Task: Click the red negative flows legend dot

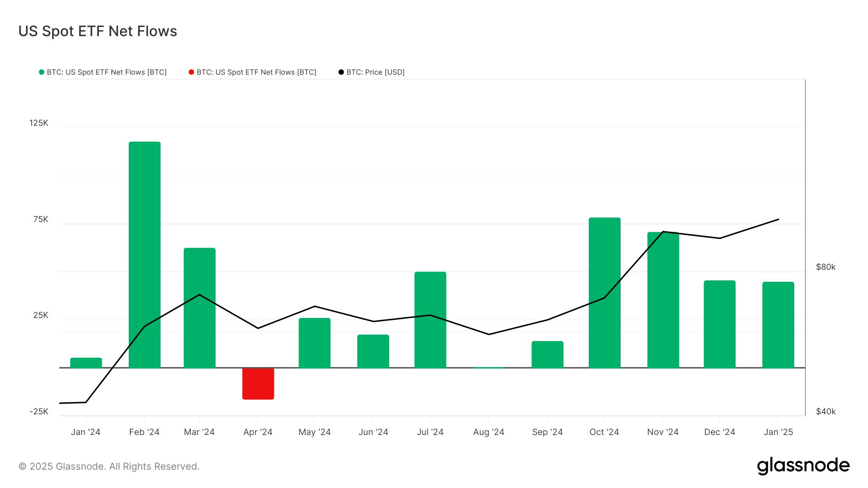Action: pyautogui.click(x=191, y=72)
